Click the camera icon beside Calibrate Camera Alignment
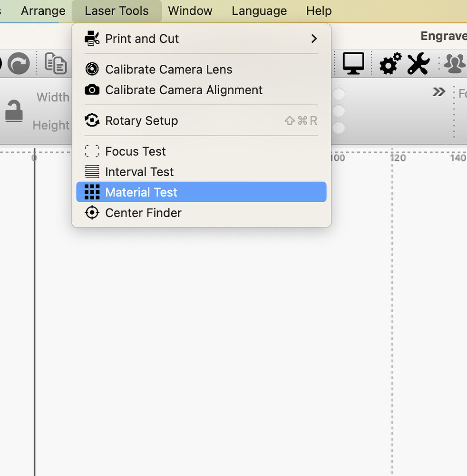 pyautogui.click(x=91, y=90)
